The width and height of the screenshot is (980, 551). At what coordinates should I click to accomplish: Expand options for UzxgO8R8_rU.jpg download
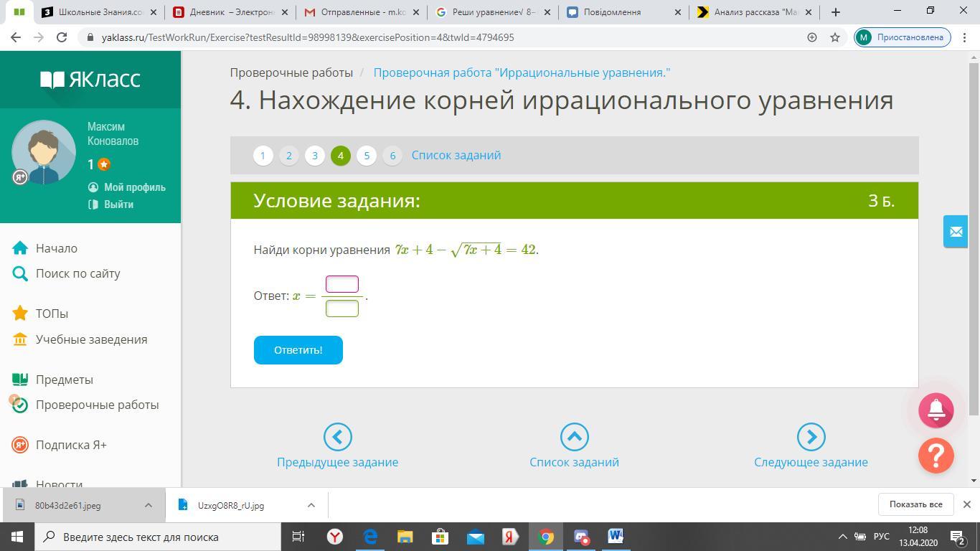(x=311, y=505)
